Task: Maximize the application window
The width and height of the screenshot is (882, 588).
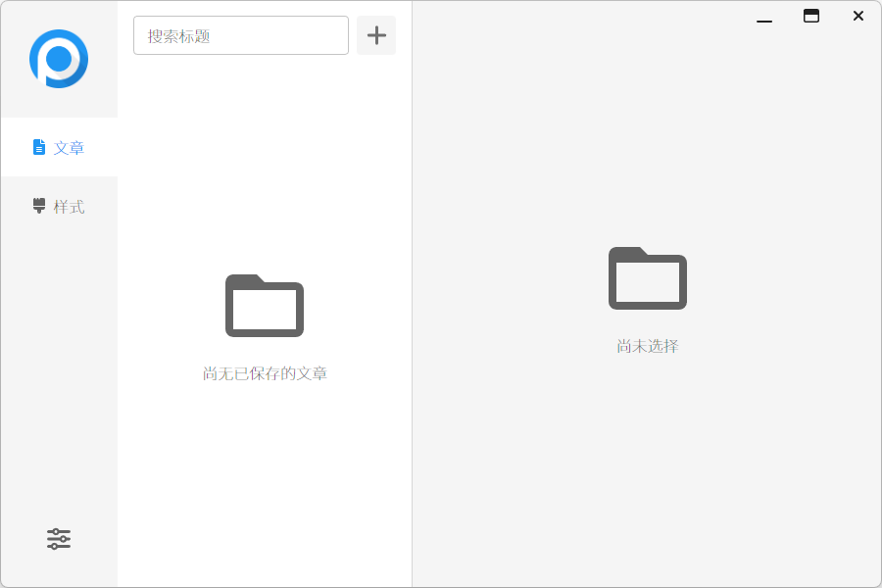Action: (x=810, y=16)
